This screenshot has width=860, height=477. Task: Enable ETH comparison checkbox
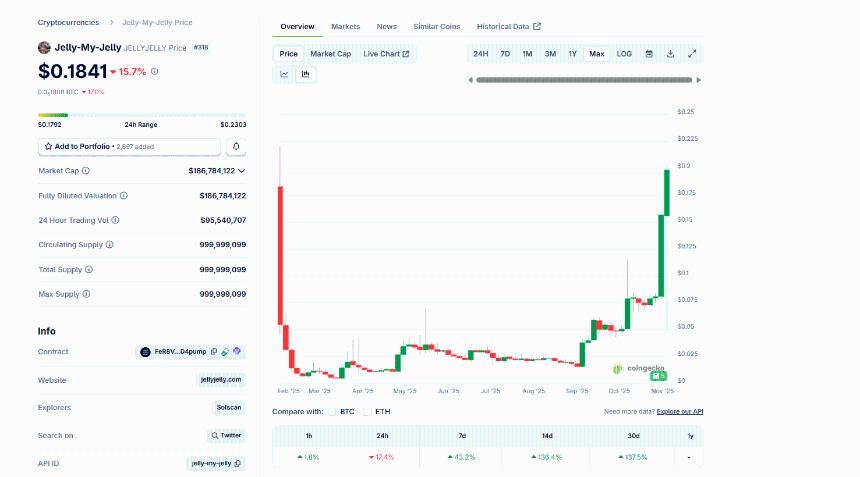coord(367,412)
